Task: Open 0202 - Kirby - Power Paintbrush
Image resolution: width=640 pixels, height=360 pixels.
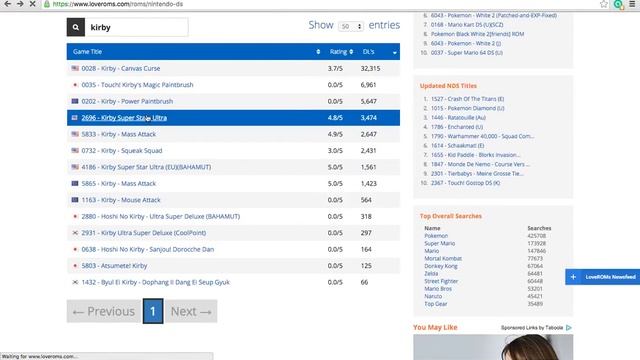Action: point(127,101)
